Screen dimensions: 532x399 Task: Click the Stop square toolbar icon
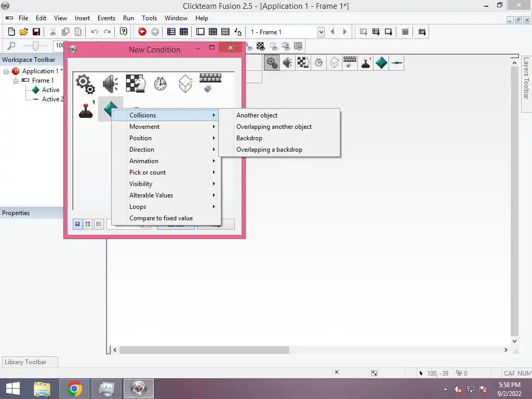[x=405, y=32]
